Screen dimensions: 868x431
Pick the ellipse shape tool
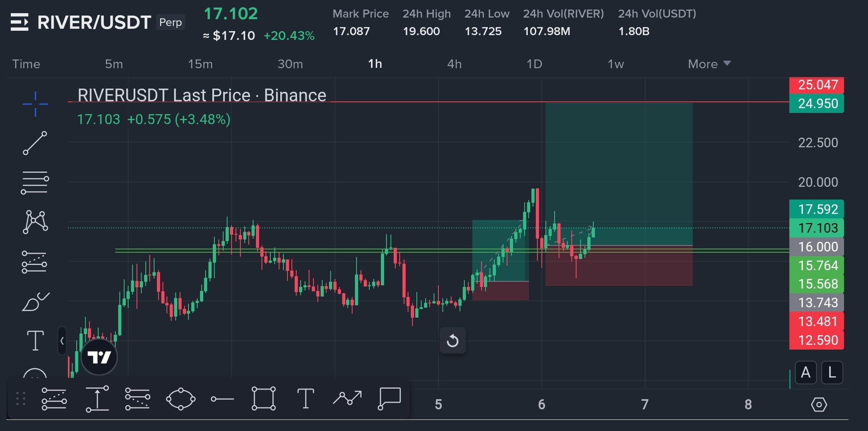pyautogui.click(x=180, y=399)
